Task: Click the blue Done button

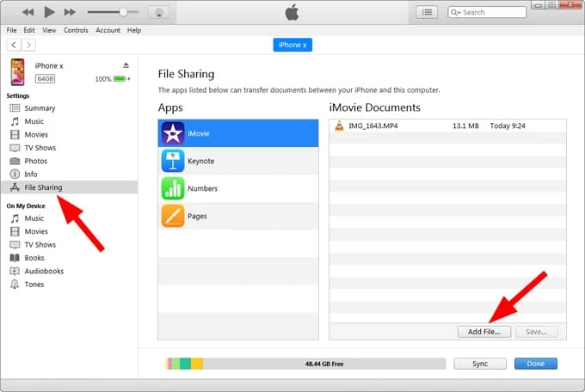Action: [535, 364]
